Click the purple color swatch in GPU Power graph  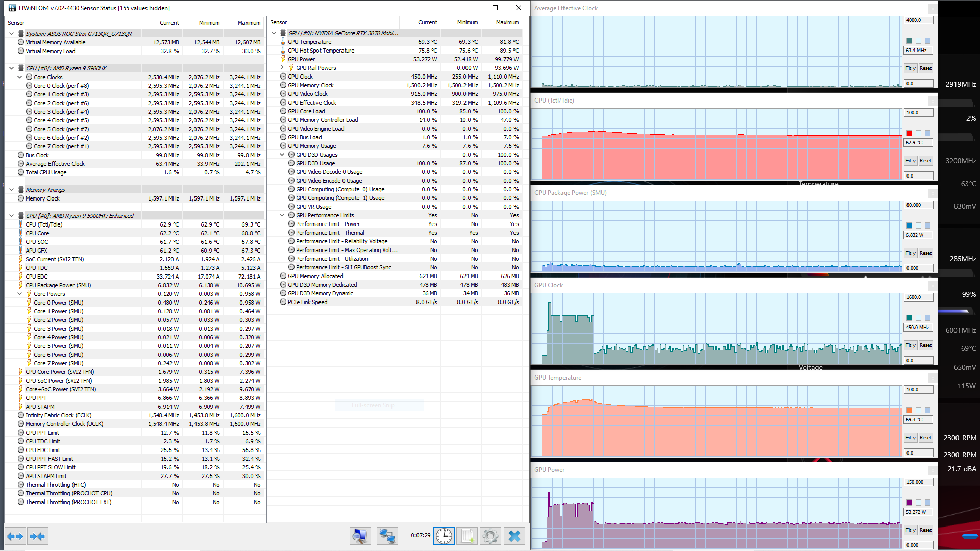(x=910, y=503)
